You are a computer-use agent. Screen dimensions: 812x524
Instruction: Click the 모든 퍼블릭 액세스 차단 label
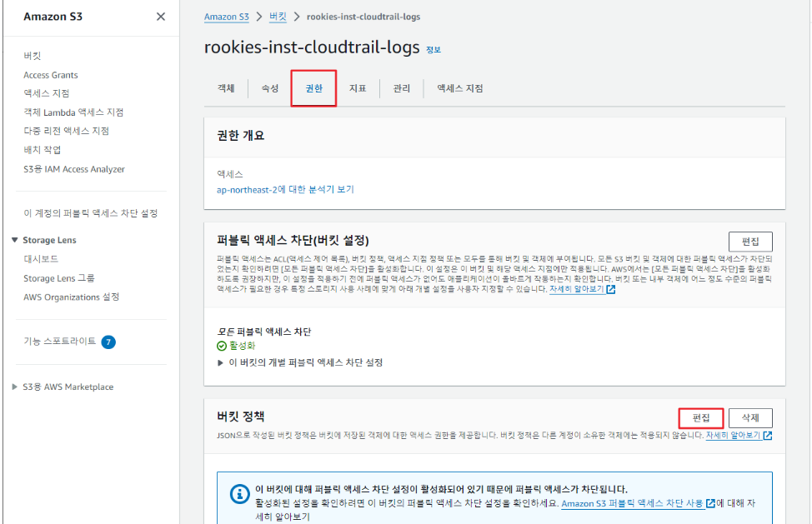[264, 332]
